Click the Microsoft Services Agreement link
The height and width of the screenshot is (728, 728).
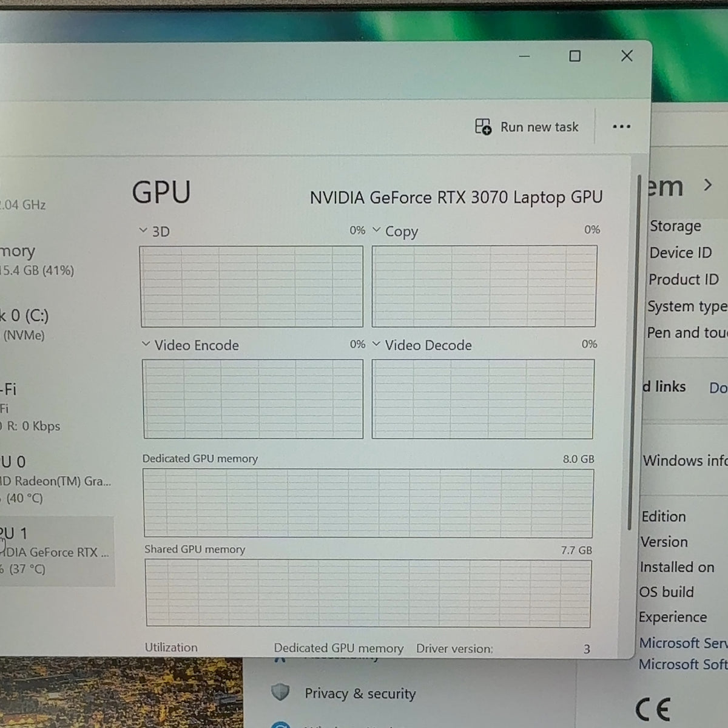point(683,642)
